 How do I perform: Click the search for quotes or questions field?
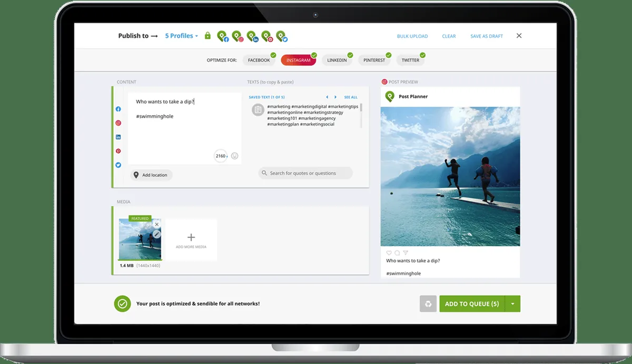click(305, 173)
